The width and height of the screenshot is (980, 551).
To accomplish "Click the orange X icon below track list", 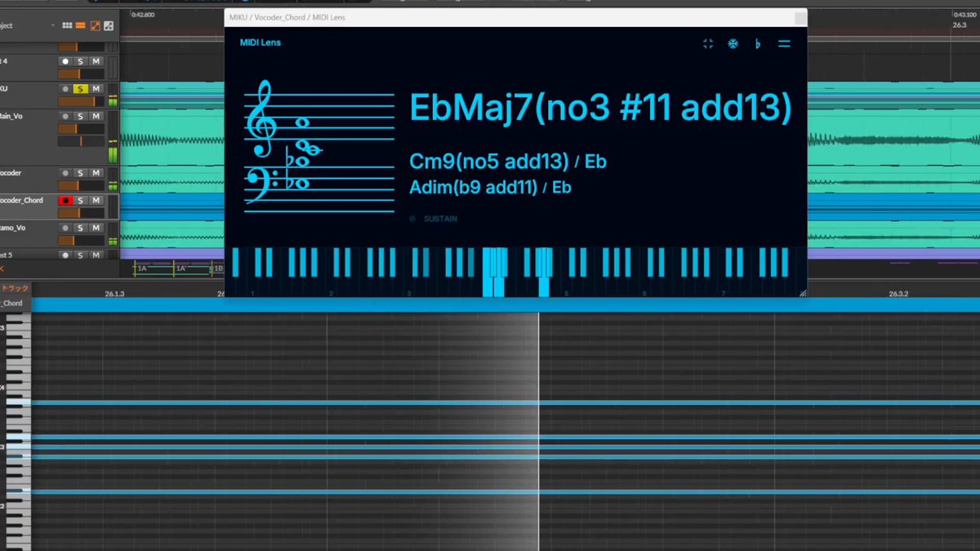I will click(x=2, y=269).
